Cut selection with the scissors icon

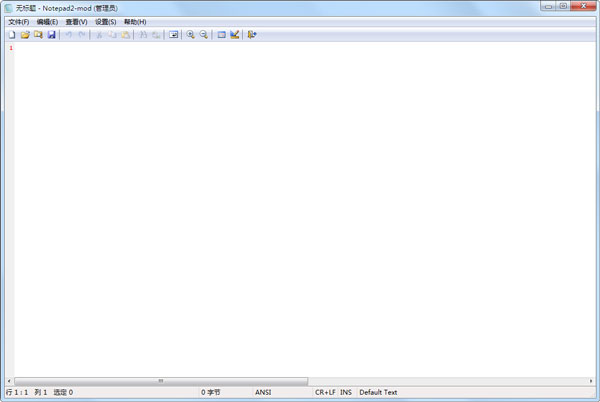(x=99, y=35)
